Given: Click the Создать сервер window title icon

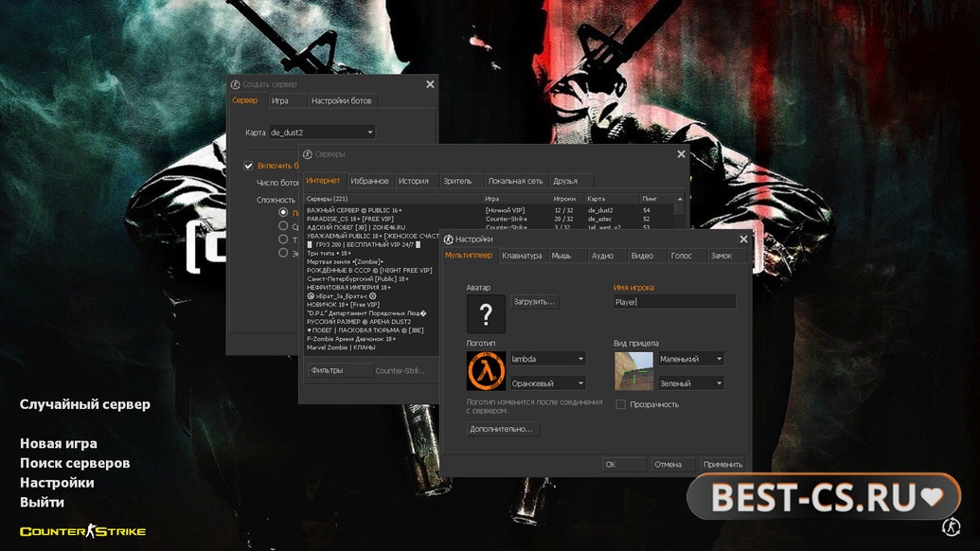Looking at the screenshot, I should [235, 84].
